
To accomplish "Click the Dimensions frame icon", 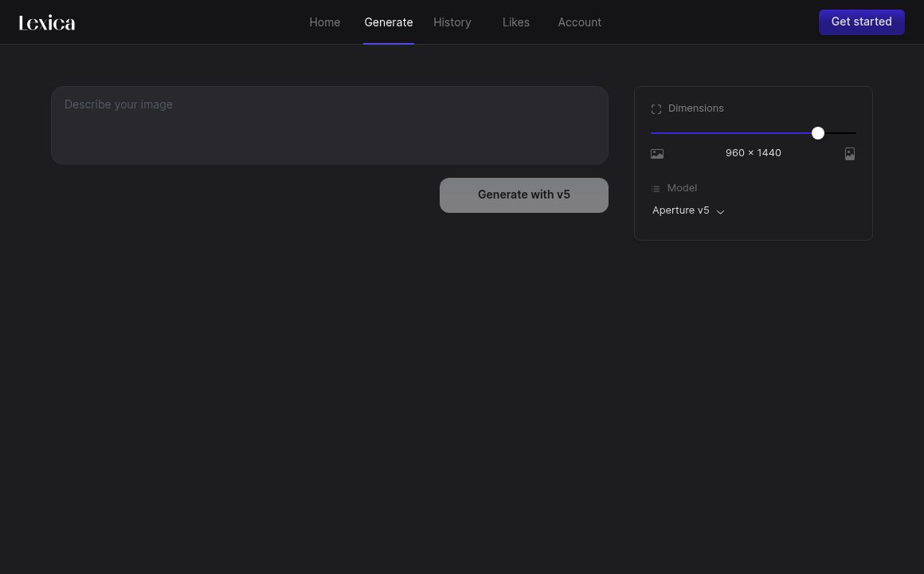I will point(656,109).
